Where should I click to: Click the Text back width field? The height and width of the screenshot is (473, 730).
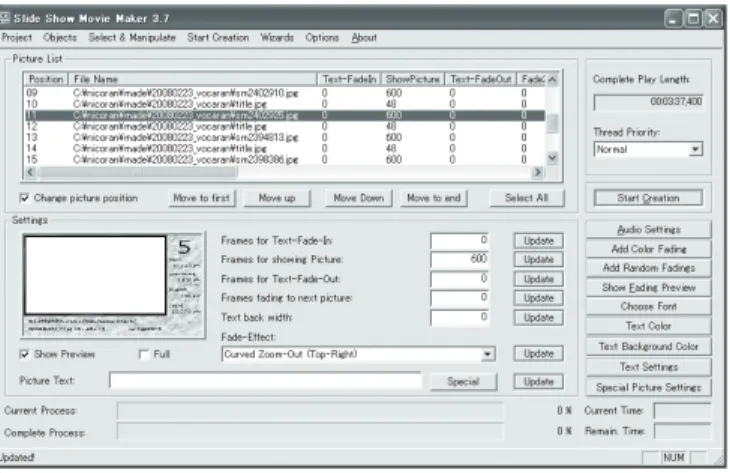[460, 318]
